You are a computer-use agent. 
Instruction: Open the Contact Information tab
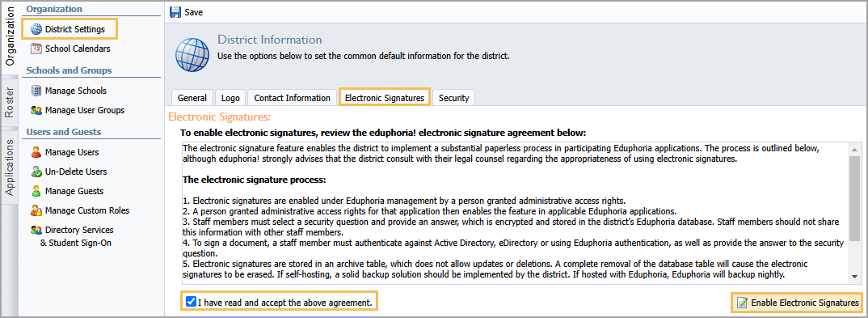click(x=293, y=98)
